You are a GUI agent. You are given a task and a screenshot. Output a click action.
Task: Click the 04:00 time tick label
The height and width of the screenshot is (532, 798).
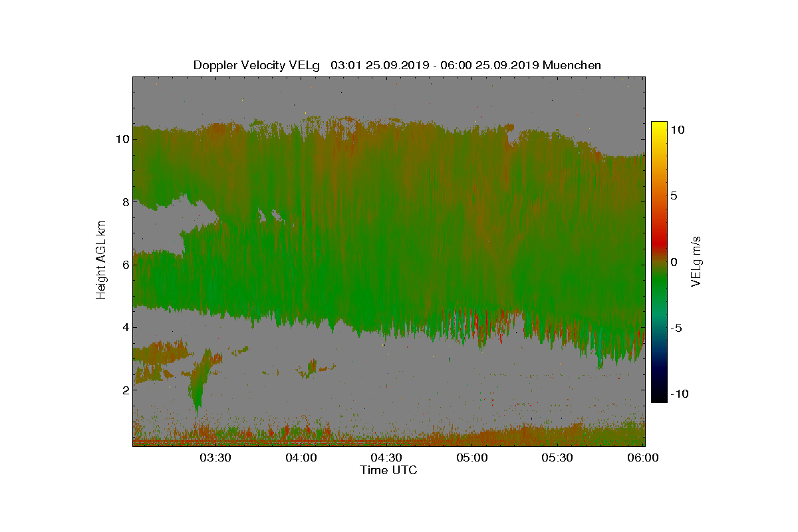tap(301, 458)
